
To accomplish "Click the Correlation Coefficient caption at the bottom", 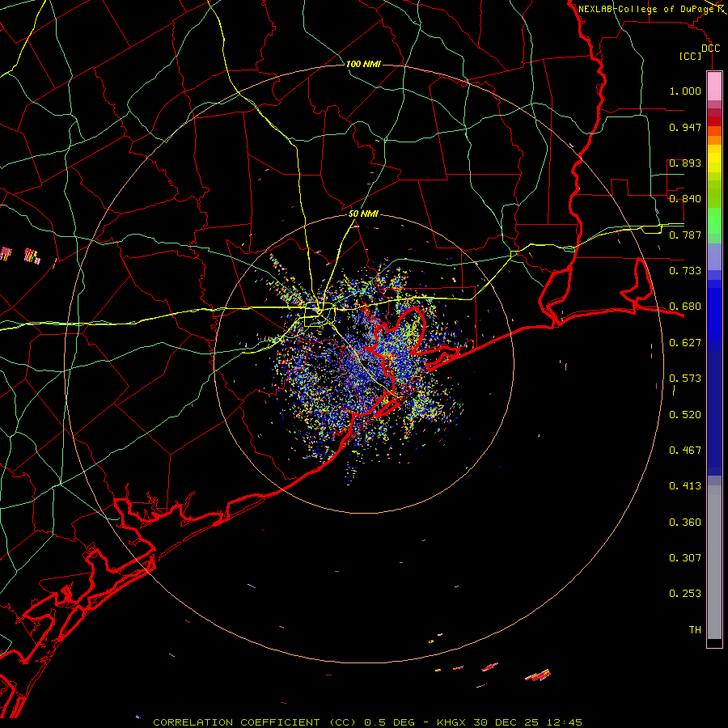I will click(367, 722).
